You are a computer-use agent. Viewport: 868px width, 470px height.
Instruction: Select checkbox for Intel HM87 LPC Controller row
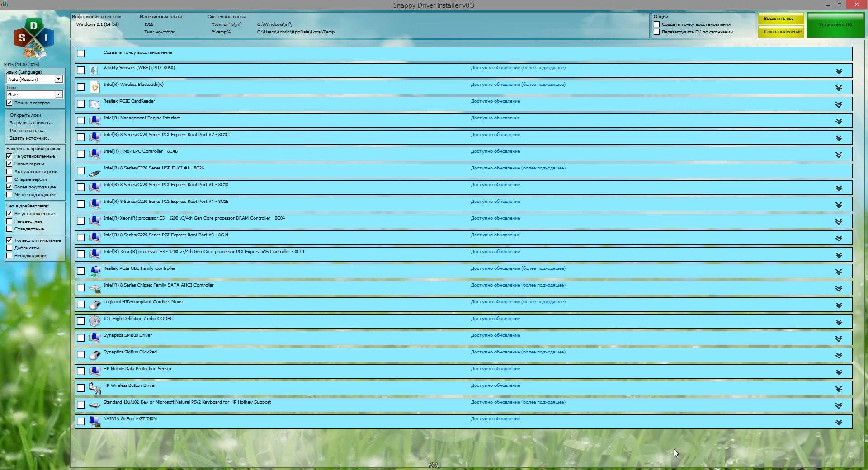[x=80, y=154]
